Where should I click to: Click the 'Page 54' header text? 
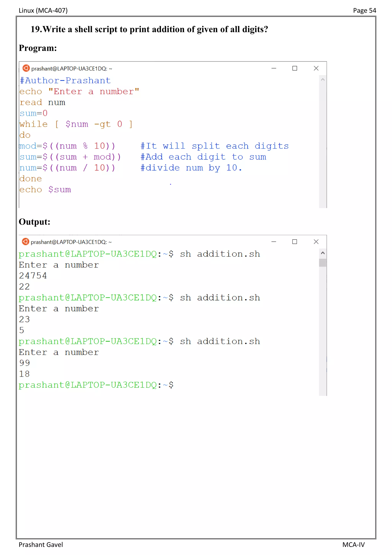click(364, 10)
